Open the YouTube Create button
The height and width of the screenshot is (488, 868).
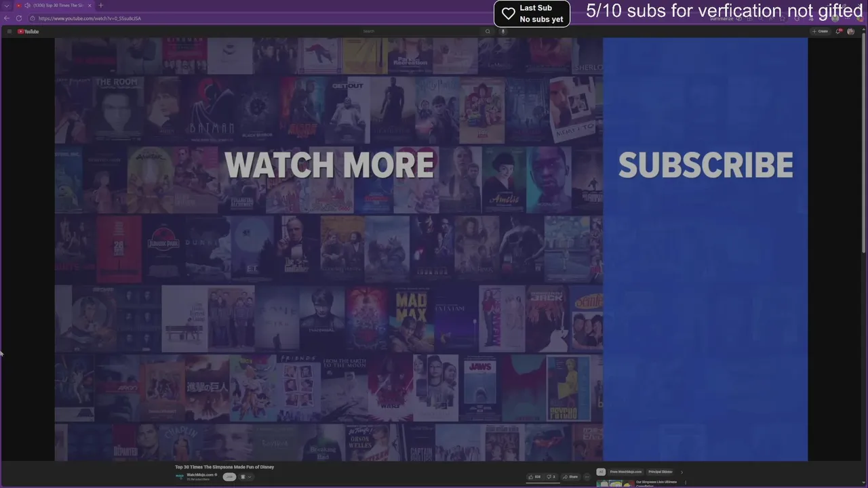[x=820, y=31]
